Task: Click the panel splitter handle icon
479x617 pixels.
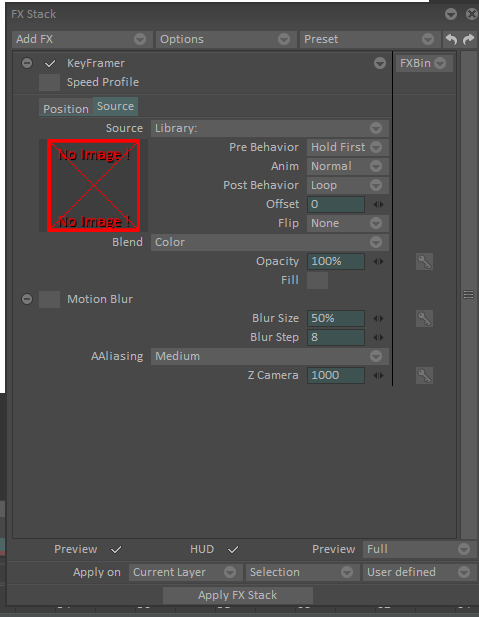Action: 468,294
